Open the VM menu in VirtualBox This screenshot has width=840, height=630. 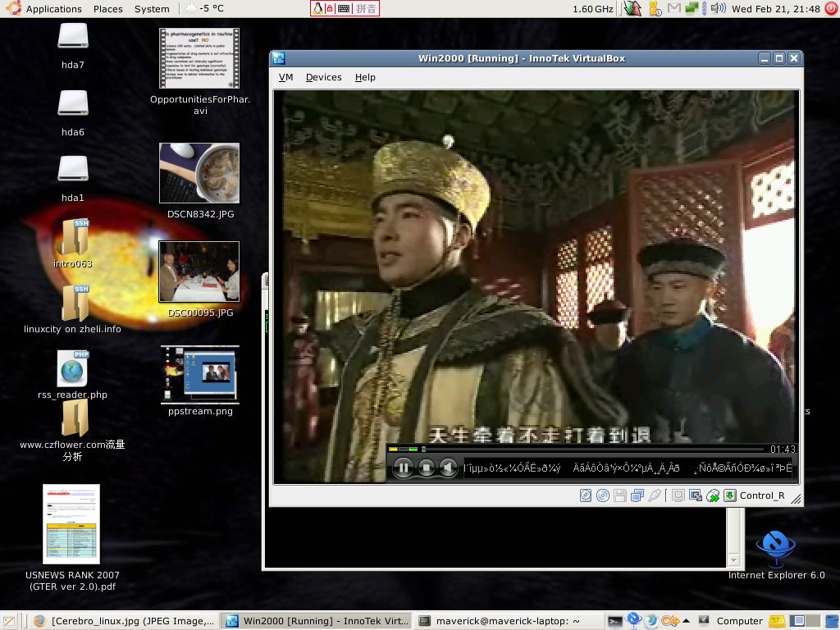(285, 77)
